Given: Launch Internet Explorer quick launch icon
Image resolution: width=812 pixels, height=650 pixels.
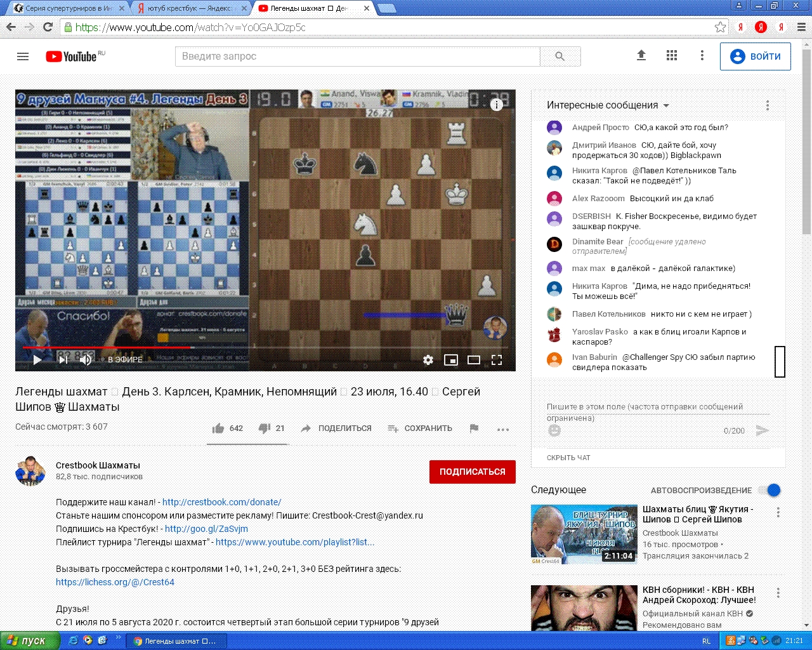Looking at the screenshot, I should point(73,641).
